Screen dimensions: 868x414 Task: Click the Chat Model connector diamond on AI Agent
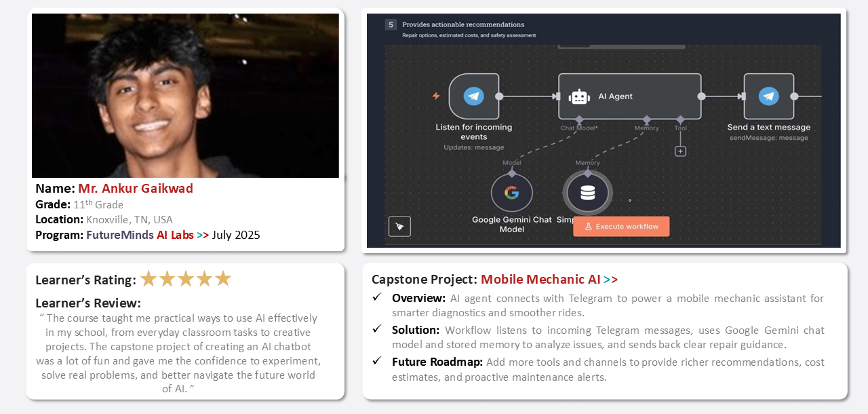(x=579, y=119)
